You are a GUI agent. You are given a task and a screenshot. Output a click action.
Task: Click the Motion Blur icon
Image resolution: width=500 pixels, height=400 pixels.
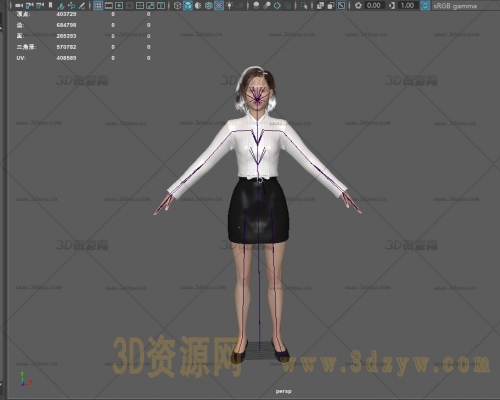point(267,5)
